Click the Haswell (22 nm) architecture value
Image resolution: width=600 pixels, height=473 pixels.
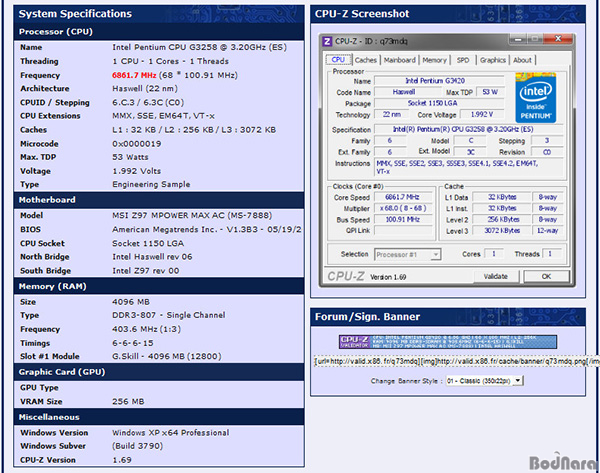pyautogui.click(x=145, y=89)
